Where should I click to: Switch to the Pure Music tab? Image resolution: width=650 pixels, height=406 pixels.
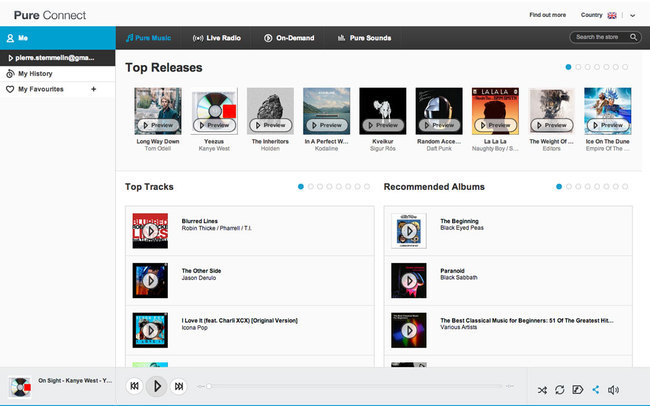(148, 38)
